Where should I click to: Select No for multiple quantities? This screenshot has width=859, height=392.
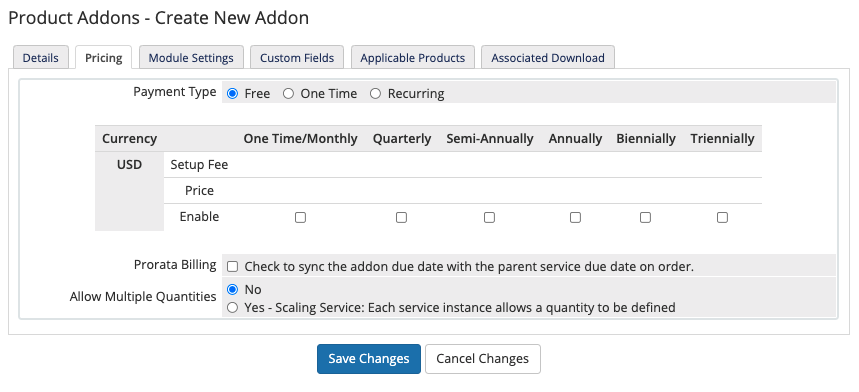pos(232,289)
